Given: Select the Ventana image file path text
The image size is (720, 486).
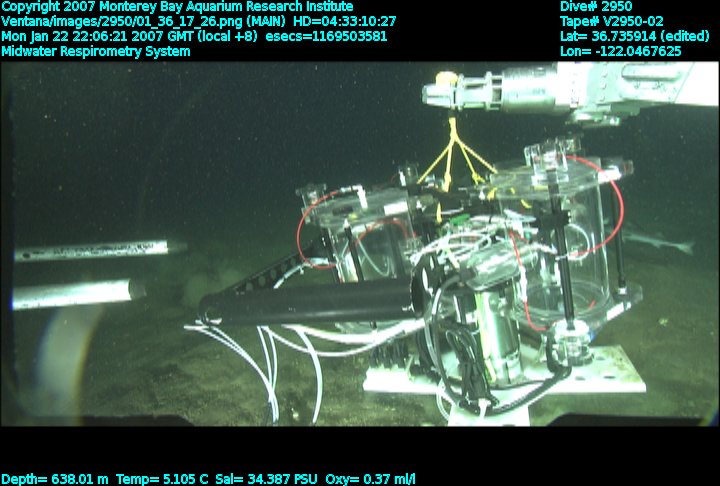Looking at the screenshot, I should click(x=199, y=21).
